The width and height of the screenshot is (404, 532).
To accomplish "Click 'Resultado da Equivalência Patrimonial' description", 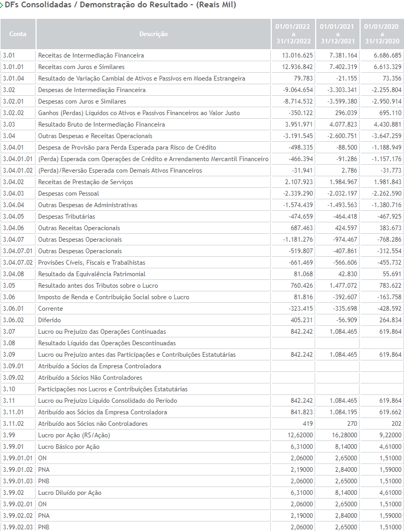I will coord(91,275).
